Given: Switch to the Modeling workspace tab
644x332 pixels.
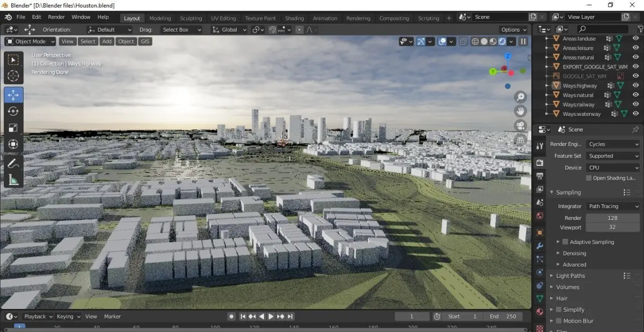Looking at the screenshot, I should [160, 18].
